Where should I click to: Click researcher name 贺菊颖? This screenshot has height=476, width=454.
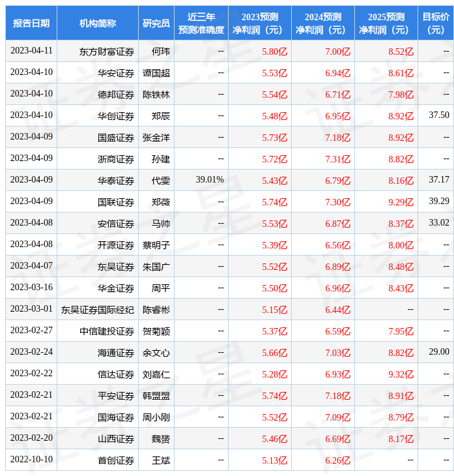(156, 331)
